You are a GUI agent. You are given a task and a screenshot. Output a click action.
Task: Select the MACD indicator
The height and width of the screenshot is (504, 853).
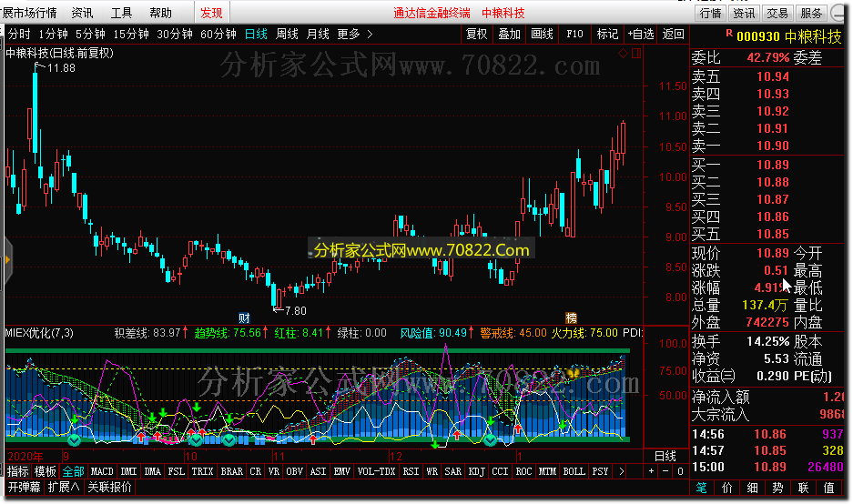(102, 471)
